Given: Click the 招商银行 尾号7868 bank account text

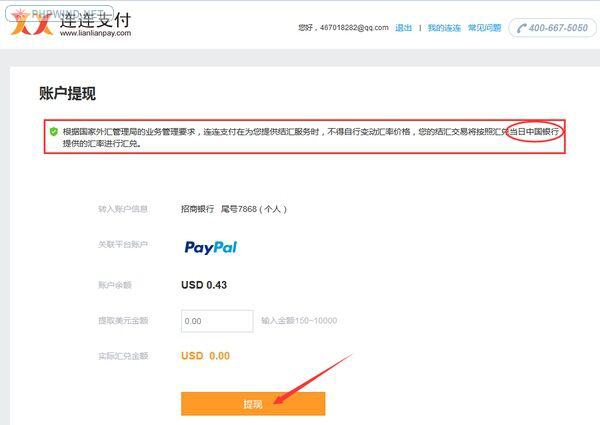Looking at the screenshot, I should point(234,209).
